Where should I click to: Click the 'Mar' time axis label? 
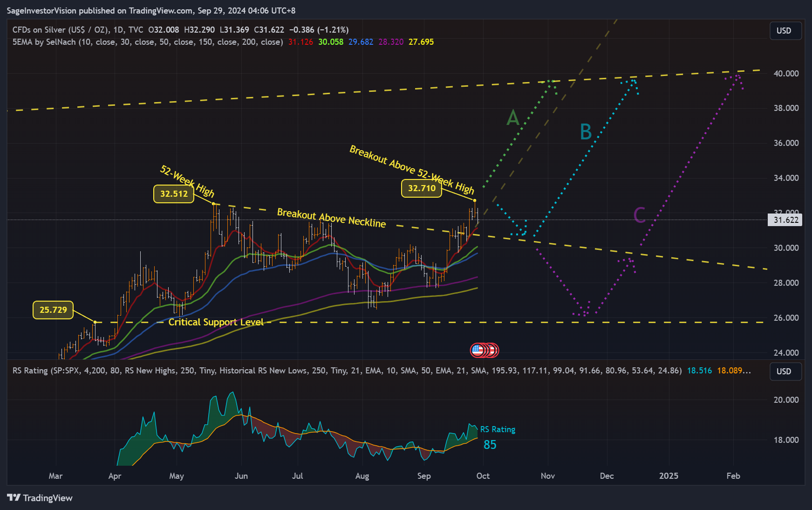click(55, 476)
